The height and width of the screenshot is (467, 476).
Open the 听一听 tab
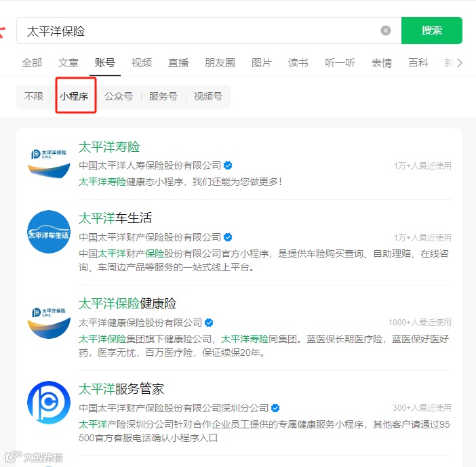(340, 63)
